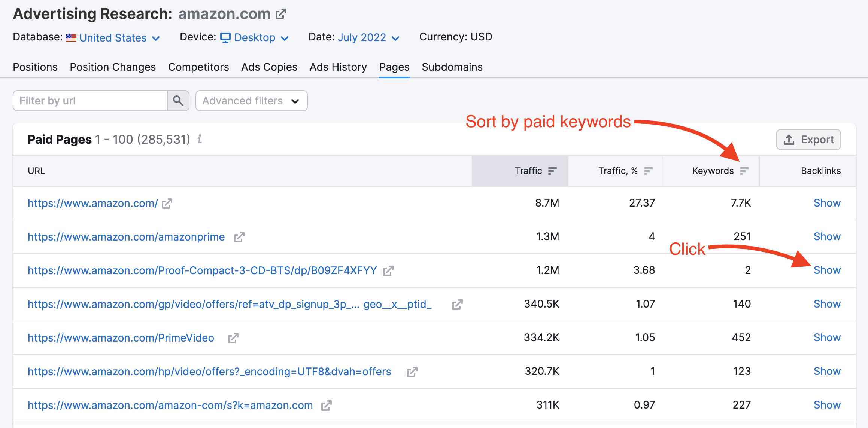
Task: Click traffic percent value 27.37
Action: click(x=642, y=203)
